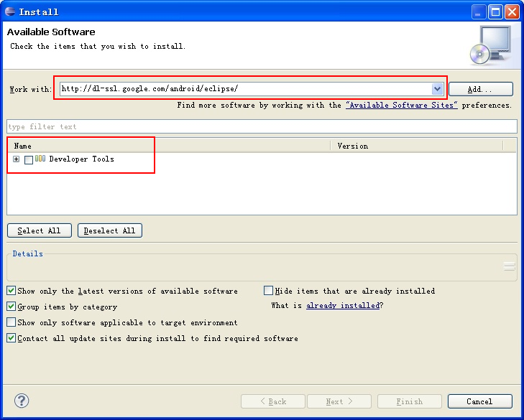This screenshot has height=420, width=524.
Task: Enable Hide items that are already installed
Action: point(268,291)
